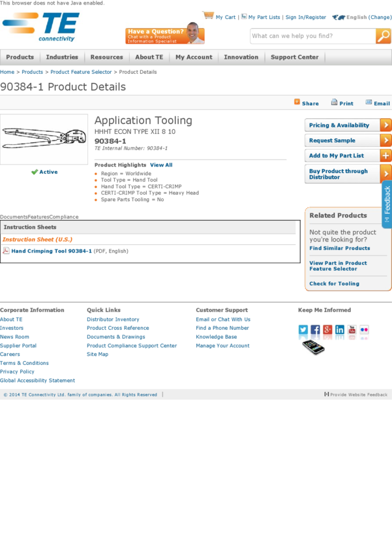Click the Share icon
This screenshot has width=392, height=555.
point(297,102)
